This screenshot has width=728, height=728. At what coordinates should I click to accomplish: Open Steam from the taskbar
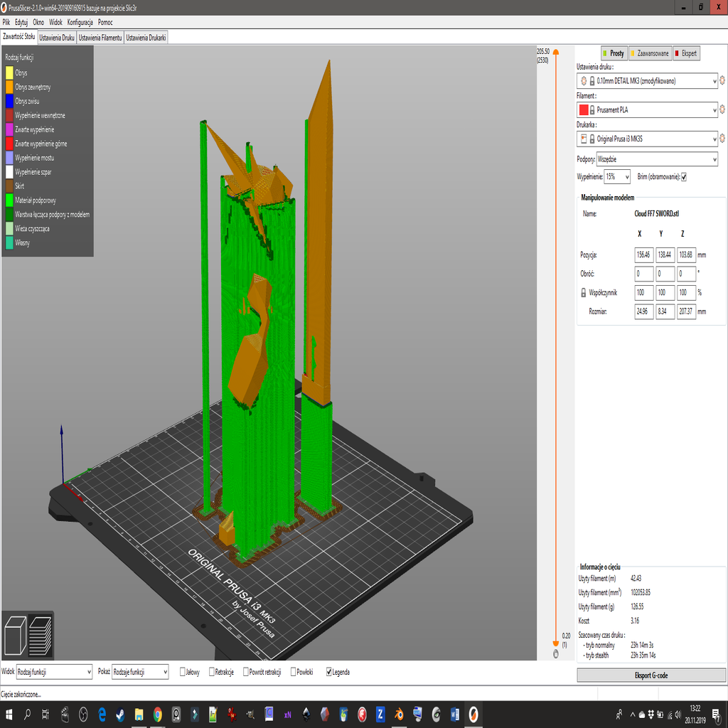120,714
